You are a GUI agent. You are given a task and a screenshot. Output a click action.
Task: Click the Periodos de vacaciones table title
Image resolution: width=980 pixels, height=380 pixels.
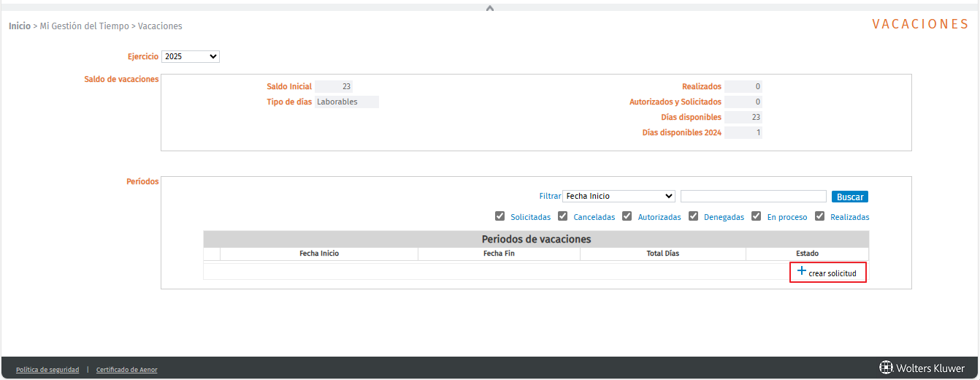tap(537, 239)
